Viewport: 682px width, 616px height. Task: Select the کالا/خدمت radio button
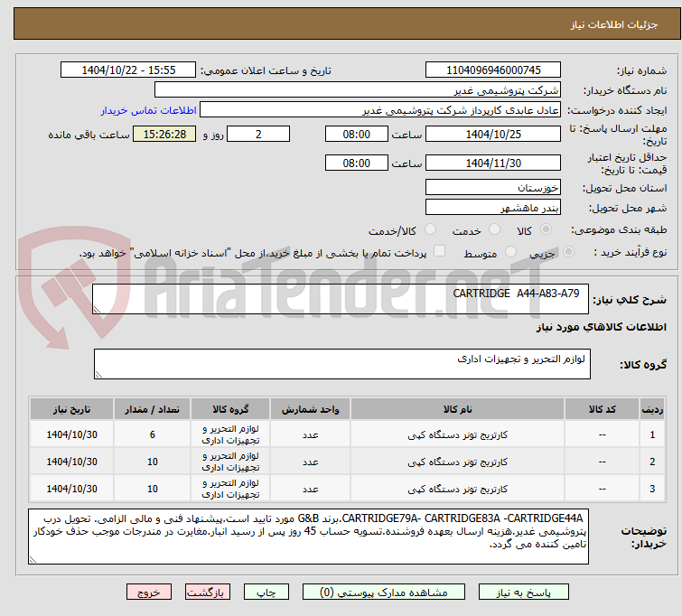[430, 229]
